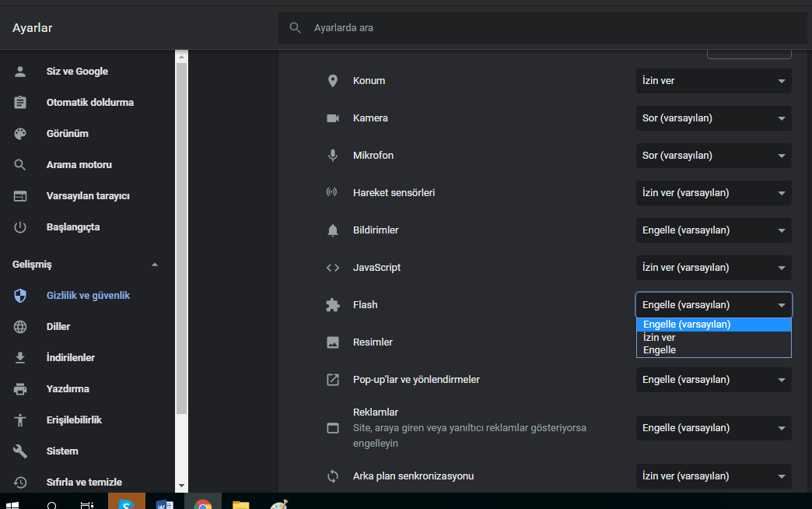Select İzin ver in the Flash dropdown
Image resolution: width=812 pixels, height=509 pixels.
point(658,337)
